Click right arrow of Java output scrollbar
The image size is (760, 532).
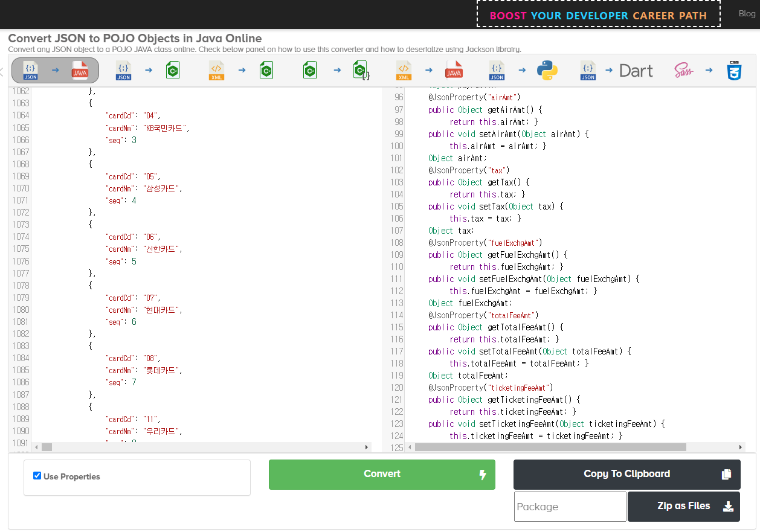(x=741, y=447)
